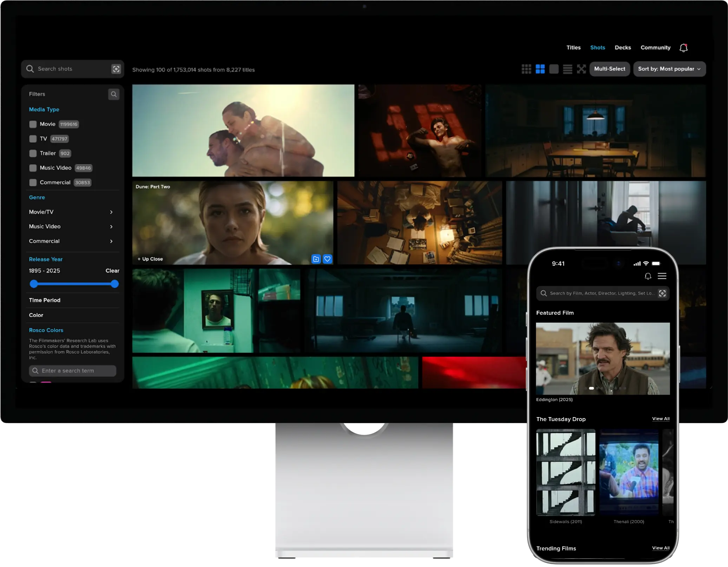Check the Movie media type checkbox
The width and height of the screenshot is (728, 567).
pyautogui.click(x=33, y=124)
